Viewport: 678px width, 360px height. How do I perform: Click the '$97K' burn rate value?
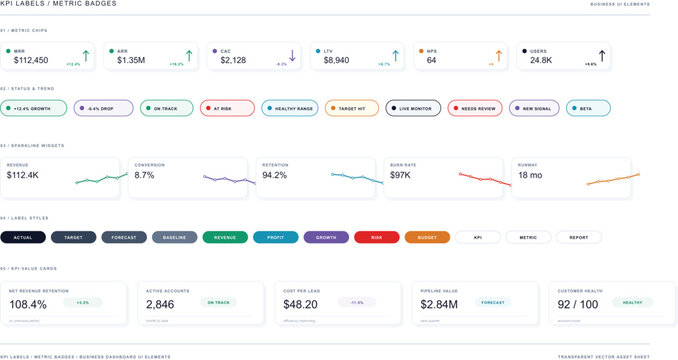pyautogui.click(x=400, y=175)
